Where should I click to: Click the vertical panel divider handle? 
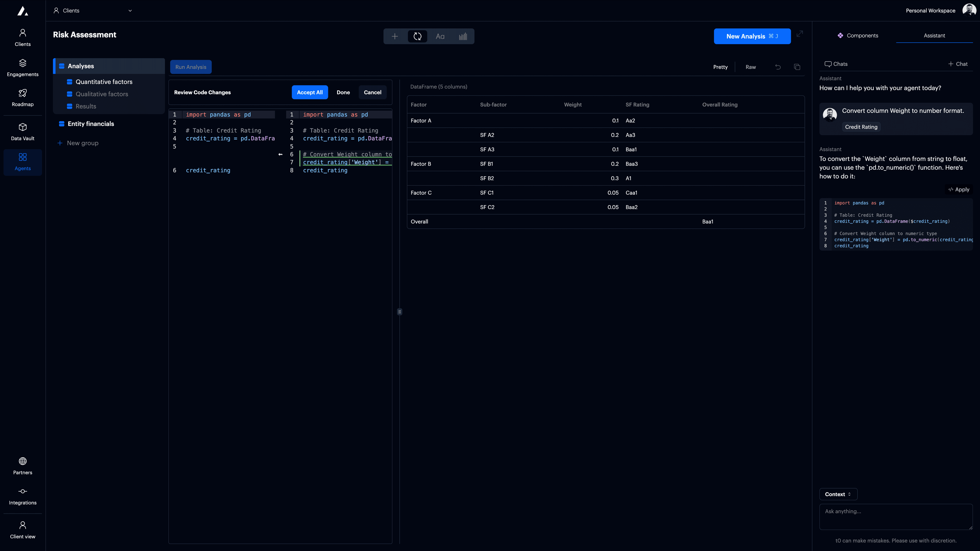click(399, 312)
